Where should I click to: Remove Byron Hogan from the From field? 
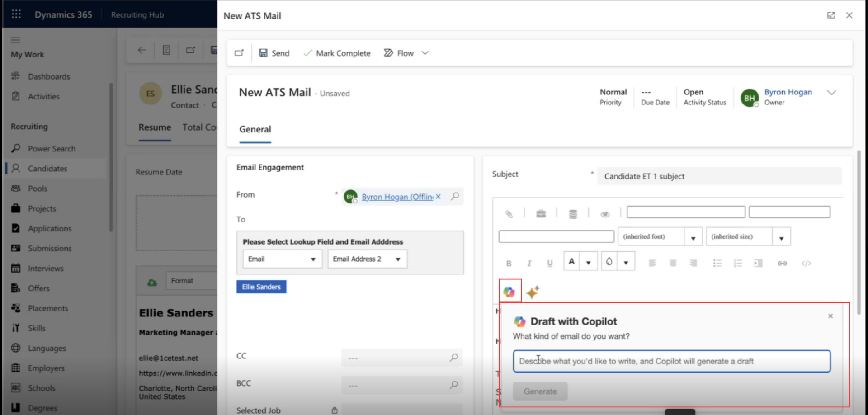(x=438, y=197)
